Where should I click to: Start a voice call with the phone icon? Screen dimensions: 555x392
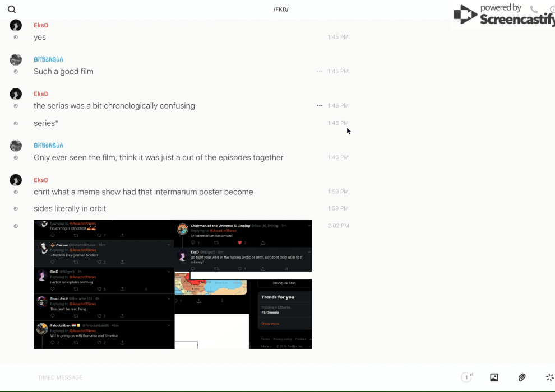point(534,10)
